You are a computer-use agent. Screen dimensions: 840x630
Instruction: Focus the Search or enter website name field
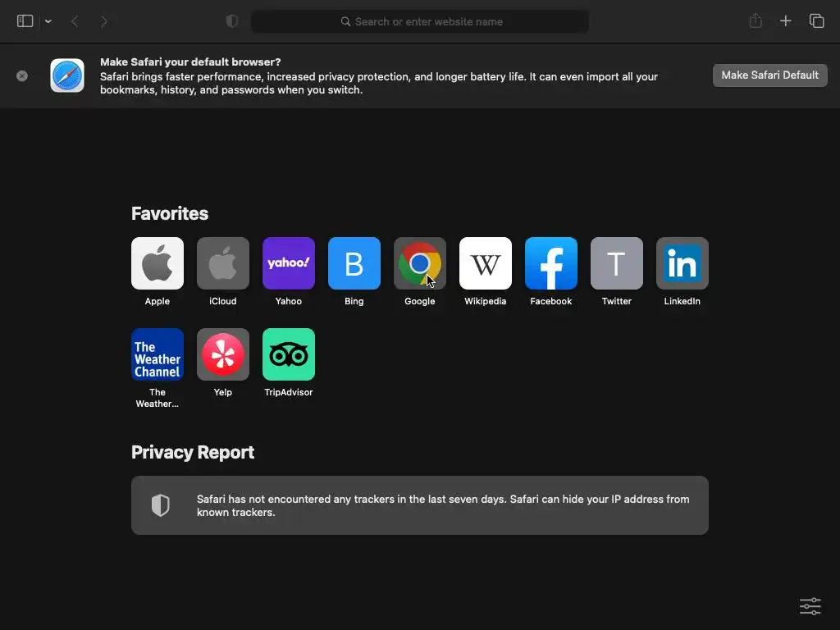(x=420, y=21)
